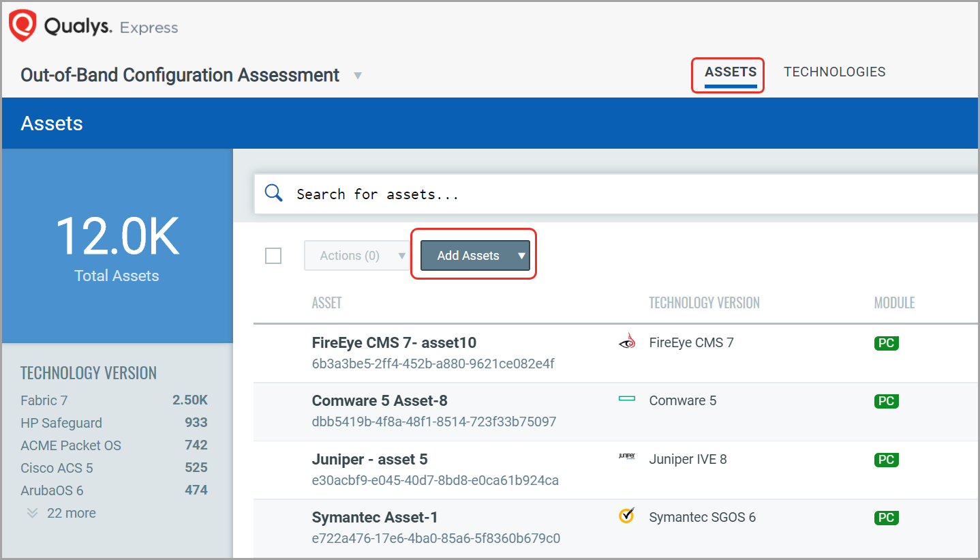Click the 742 count next to ACME Packet OS
980x560 pixels.
[x=196, y=445]
